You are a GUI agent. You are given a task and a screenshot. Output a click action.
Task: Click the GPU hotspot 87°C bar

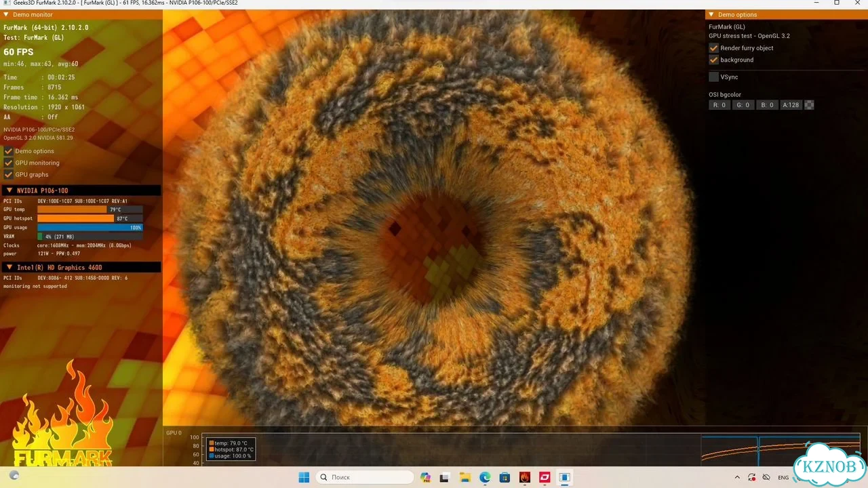90,219
